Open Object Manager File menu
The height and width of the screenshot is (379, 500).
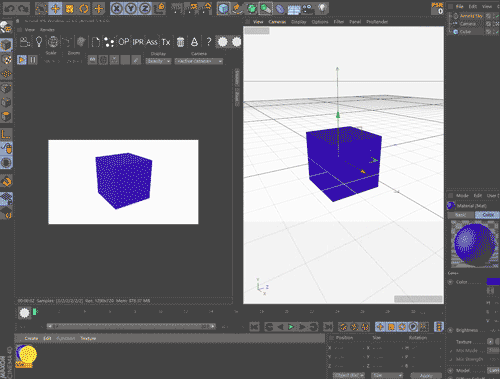(460, 6)
